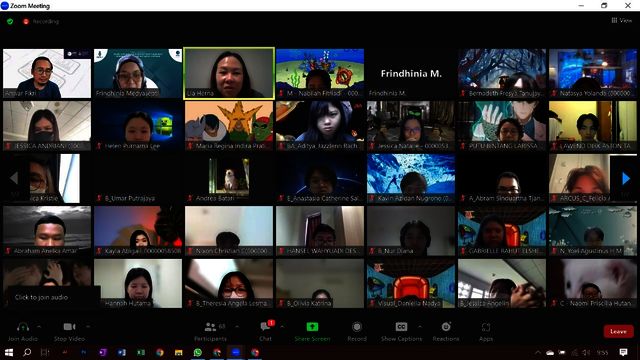Click the Join Audio headphone icon

22,327
